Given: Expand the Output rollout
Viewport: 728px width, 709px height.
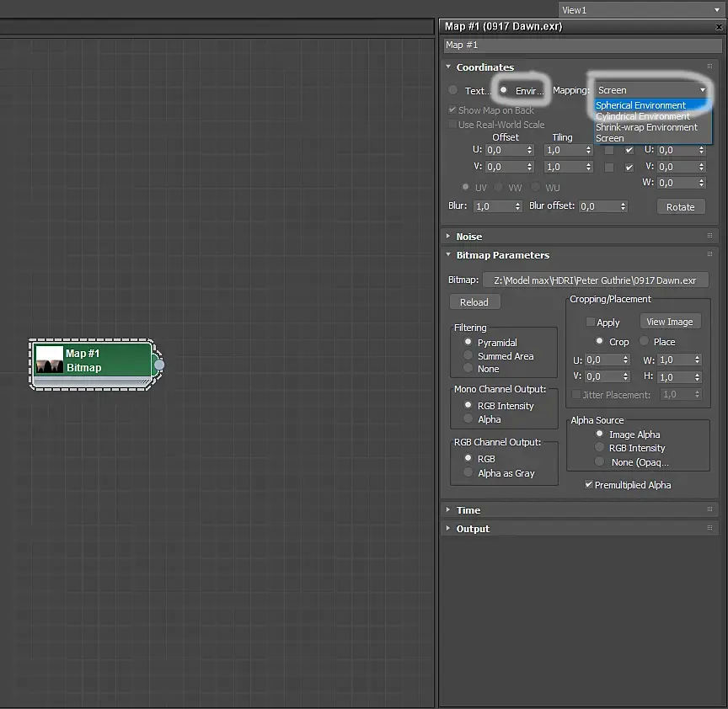Looking at the screenshot, I should pos(472,529).
